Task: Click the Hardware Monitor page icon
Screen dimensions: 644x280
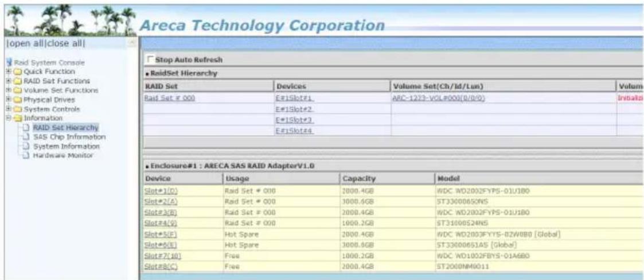Action: [26, 156]
